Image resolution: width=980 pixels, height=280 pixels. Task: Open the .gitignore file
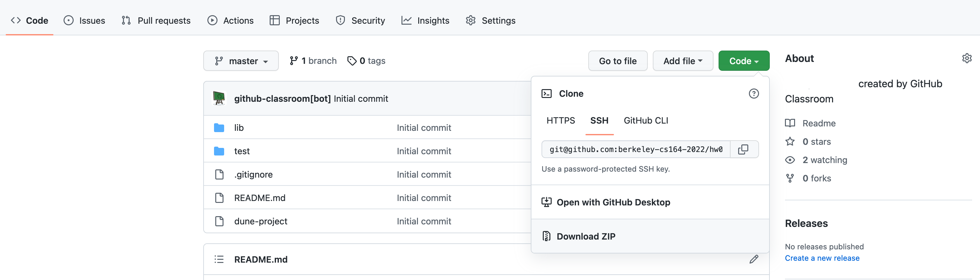click(253, 175)
